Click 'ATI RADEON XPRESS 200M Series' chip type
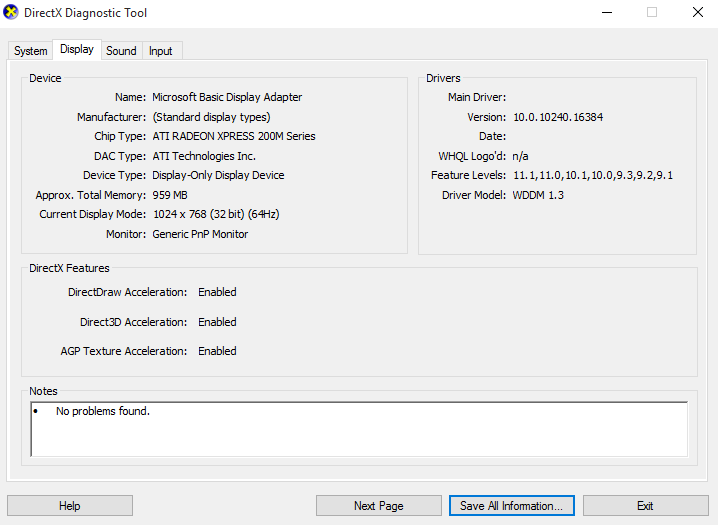 [234, 136]
